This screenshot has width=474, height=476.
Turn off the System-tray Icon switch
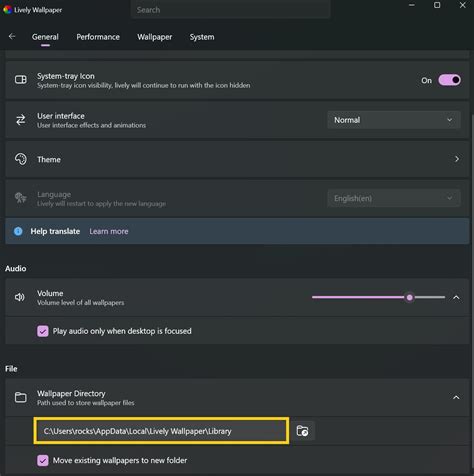449,80
